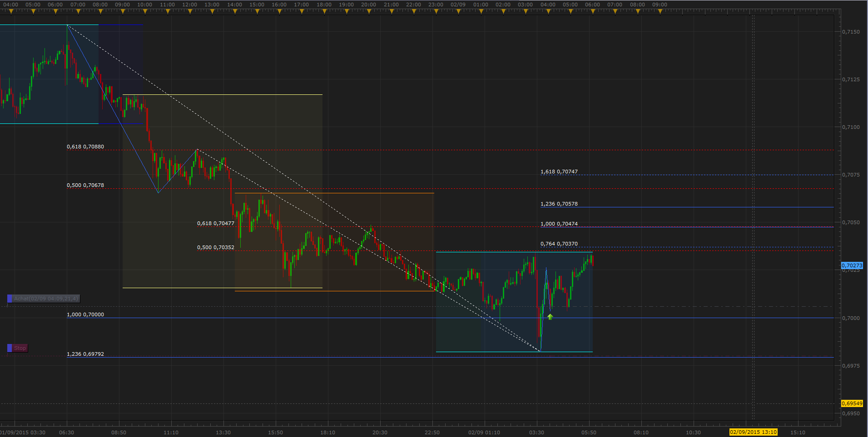Click 11:10 on bottom time axis
868x437 pixels.
coord(171,432)
